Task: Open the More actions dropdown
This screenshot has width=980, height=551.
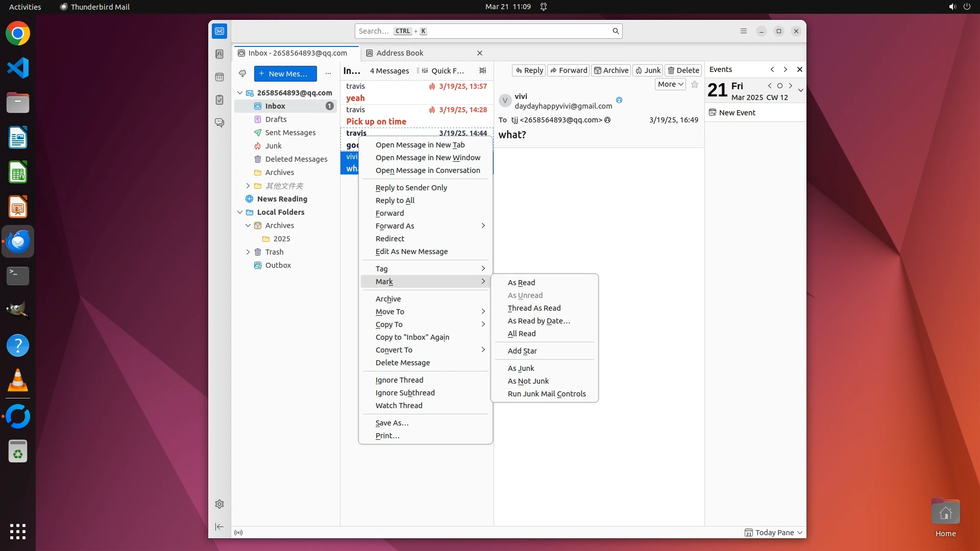Action: [670, 85]
